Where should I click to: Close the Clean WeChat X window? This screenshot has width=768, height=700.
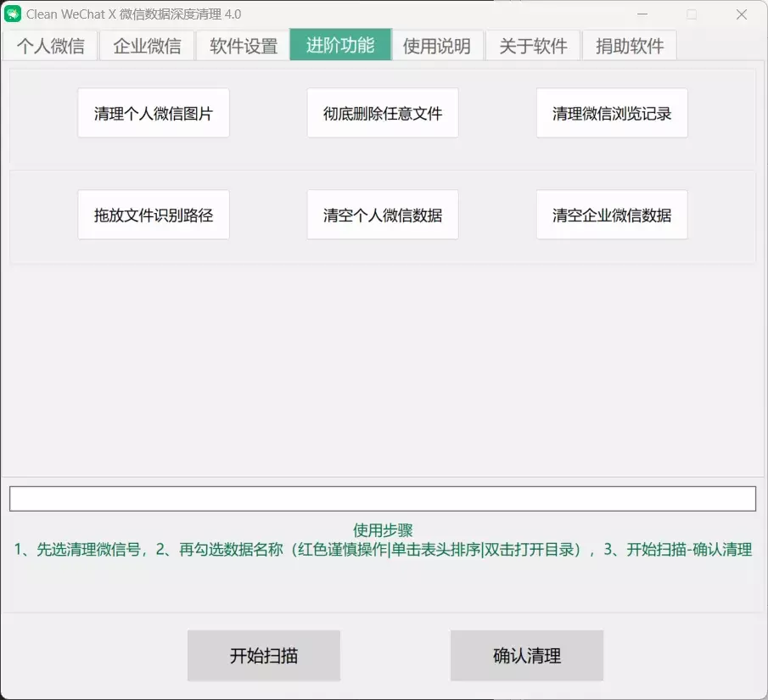point(742,14)
